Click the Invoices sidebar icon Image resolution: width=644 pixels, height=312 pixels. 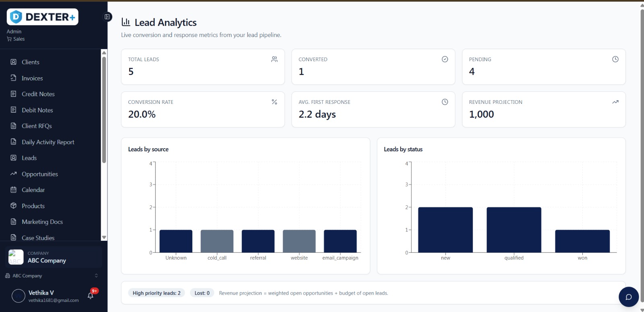click(x=13, y=78)
